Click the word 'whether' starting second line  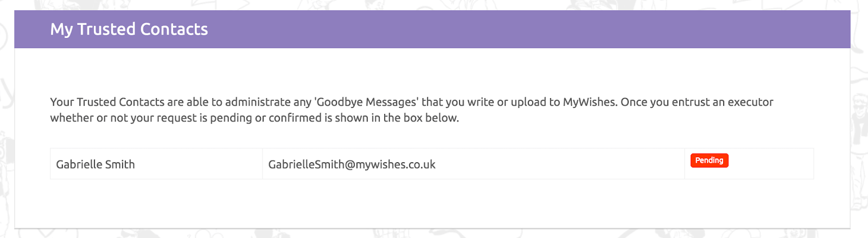click(72, 118)
